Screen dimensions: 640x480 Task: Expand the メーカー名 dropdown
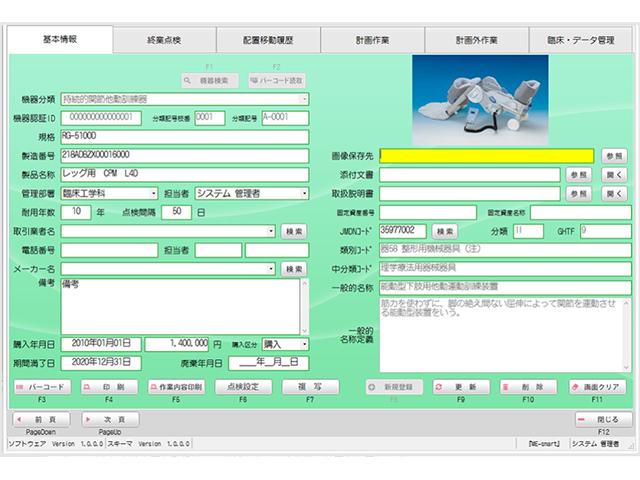pos(271,269)
